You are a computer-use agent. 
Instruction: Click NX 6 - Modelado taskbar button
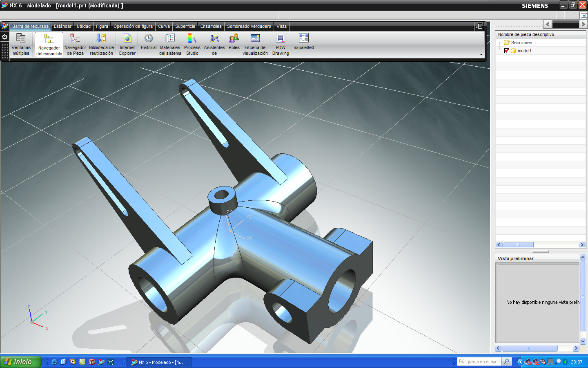(x=159, y=362)
